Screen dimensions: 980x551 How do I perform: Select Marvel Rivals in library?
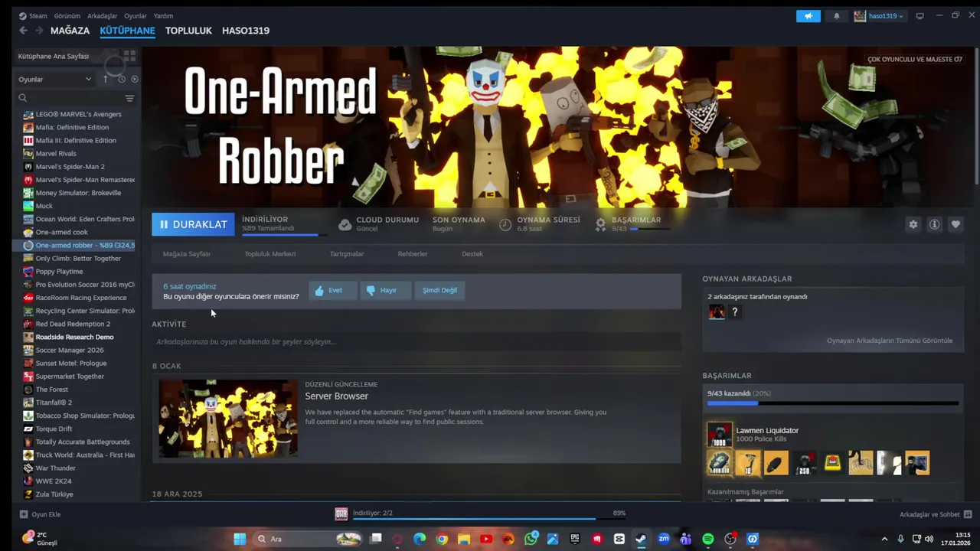(x=56, y=153)
